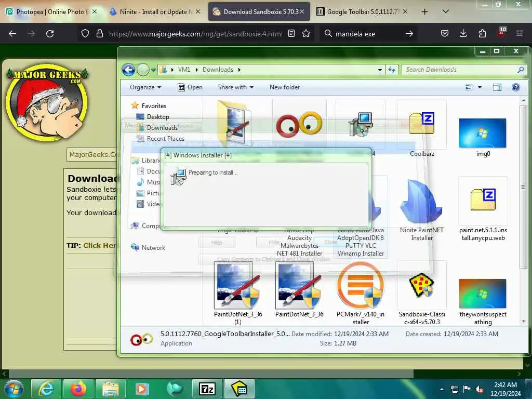Viewport: 532px width, 399px height.
Task: Click the site padlock security icon
Action: 99,34
